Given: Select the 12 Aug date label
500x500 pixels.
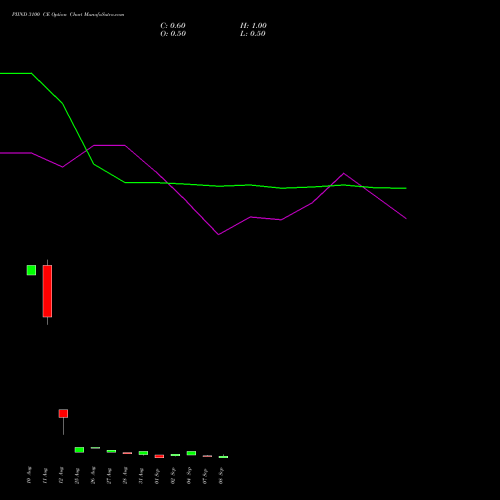Looking at the screenshot, I should [x=61, y=475].
